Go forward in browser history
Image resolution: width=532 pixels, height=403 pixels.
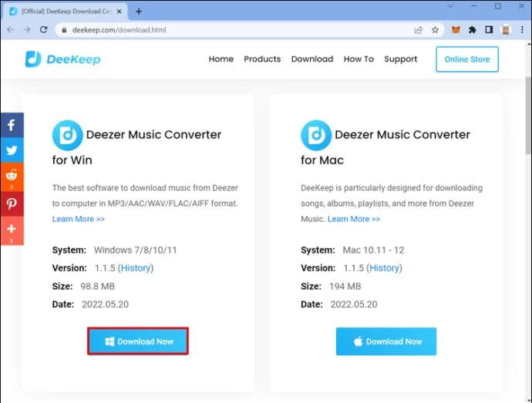(27, 30)
